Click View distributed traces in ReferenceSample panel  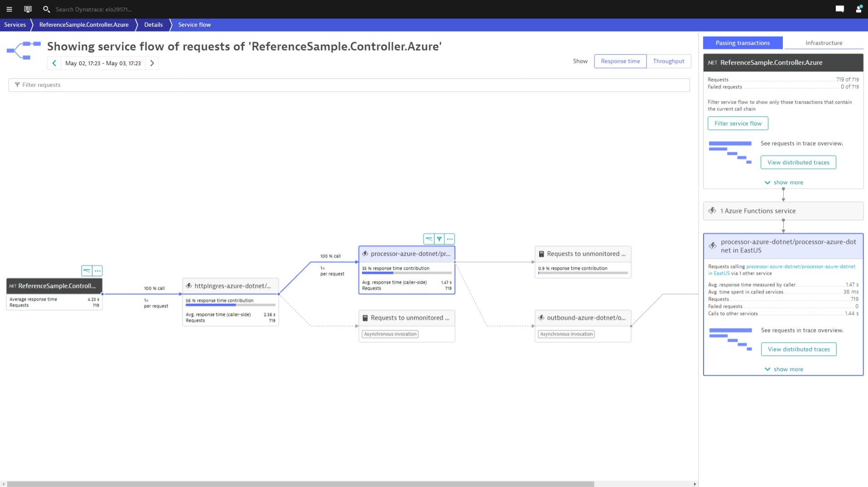tap(798, 162)
